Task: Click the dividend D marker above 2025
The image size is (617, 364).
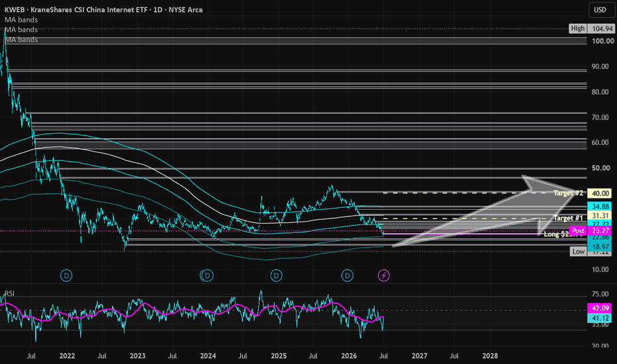Action: click(x=276, y=275)
